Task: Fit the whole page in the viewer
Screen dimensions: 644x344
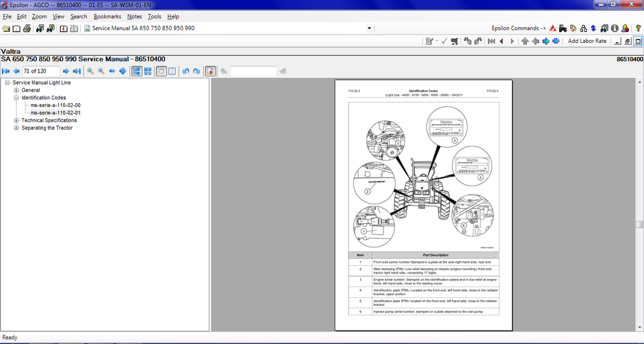Action: tap(122, 71)
